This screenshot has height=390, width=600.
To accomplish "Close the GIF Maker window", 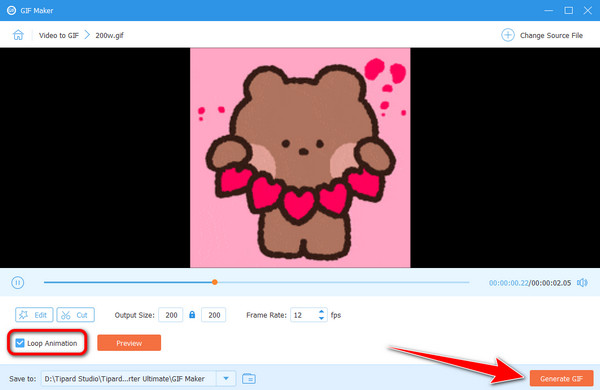I will (x=588, y=10).
